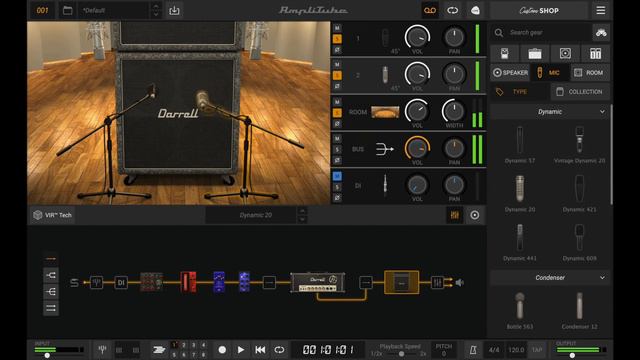Mute mic channel 2
640x360 pixels.
pyautogui.click(x=337, y=65)
